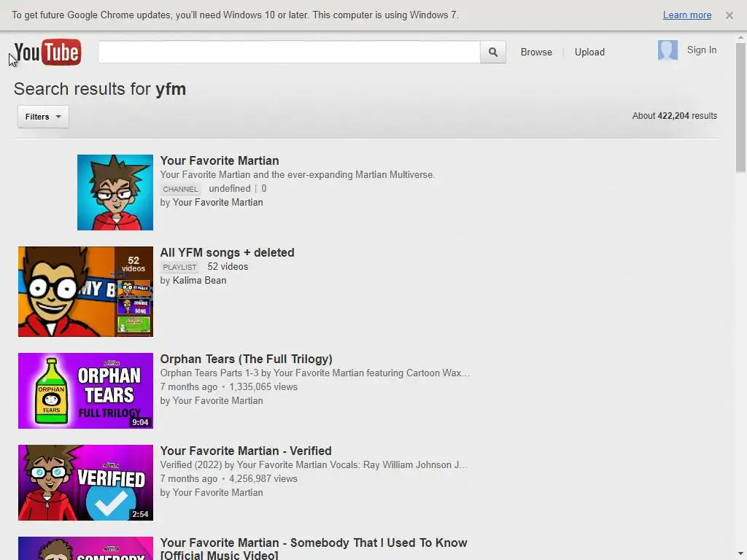The width and height of the screenshot is (747, 560).
Task: Open Somebody That I Used To Know thumbnail
Action: point(86,548)
